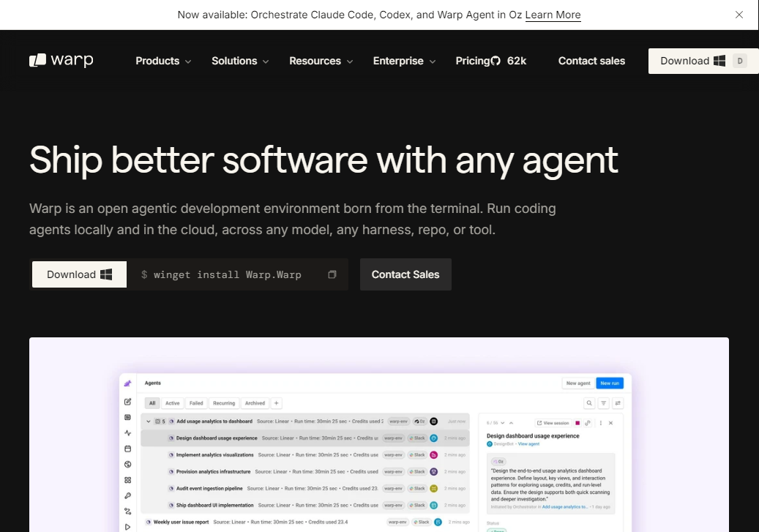Click the View agent link
The height and width of the screenshot is (532, 759).
[x=528, y=444]
